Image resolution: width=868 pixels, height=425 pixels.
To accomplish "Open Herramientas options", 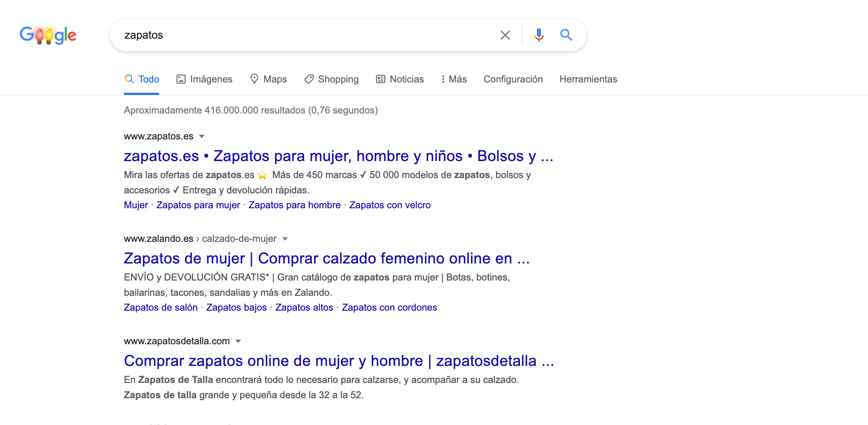I will click(588, 79).
